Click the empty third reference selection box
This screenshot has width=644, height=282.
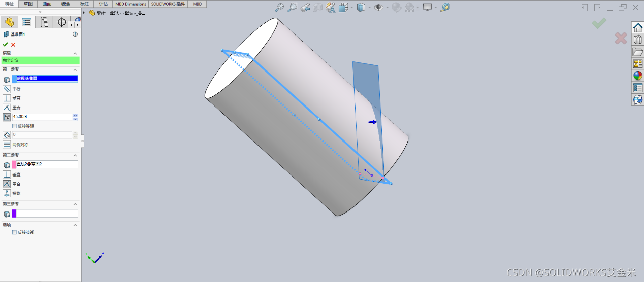[45, 214]
